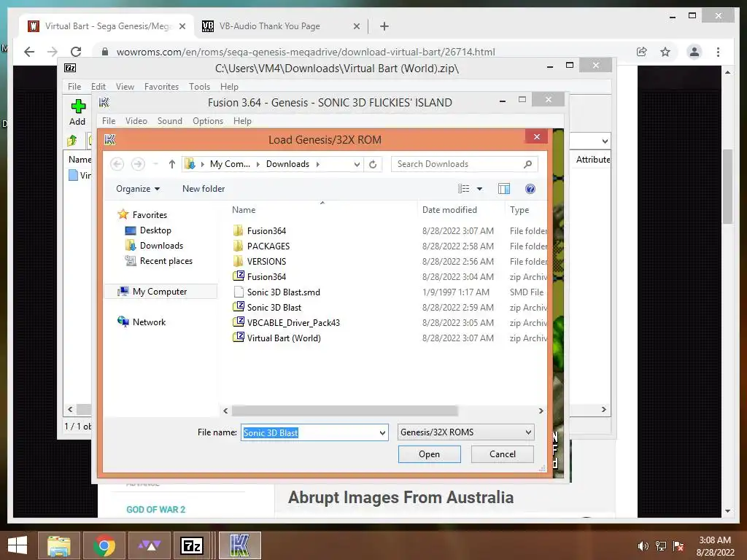Select the Fusion364 zip archive

coord(266,276)
